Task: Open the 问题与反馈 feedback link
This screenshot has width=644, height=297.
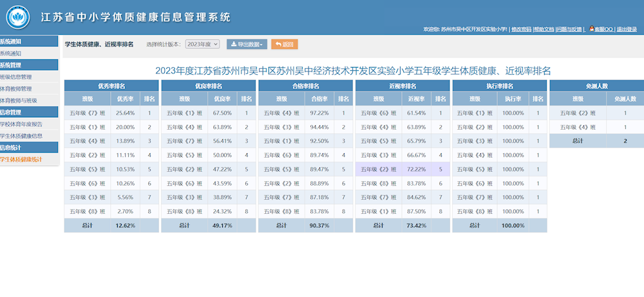Action: 569,29
